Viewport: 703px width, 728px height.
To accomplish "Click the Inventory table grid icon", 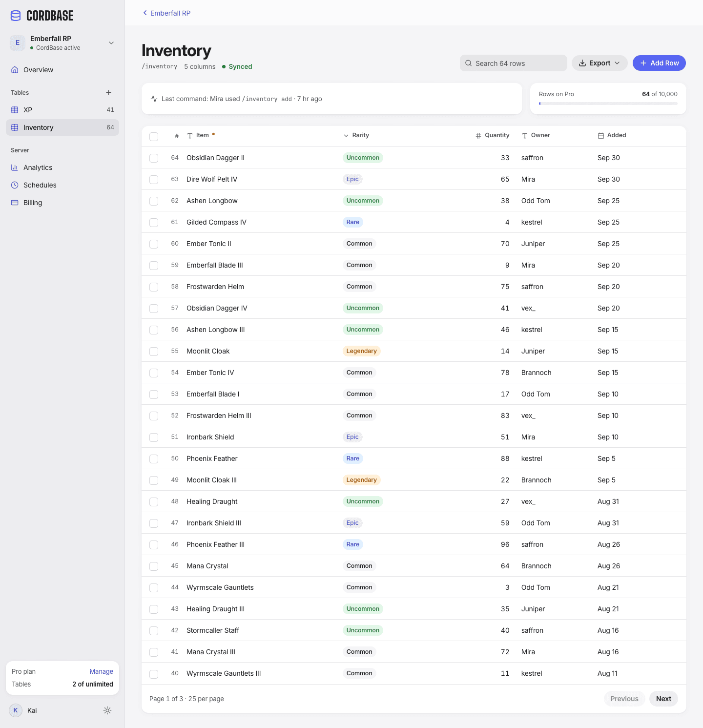I will click(x=15, y=127).
